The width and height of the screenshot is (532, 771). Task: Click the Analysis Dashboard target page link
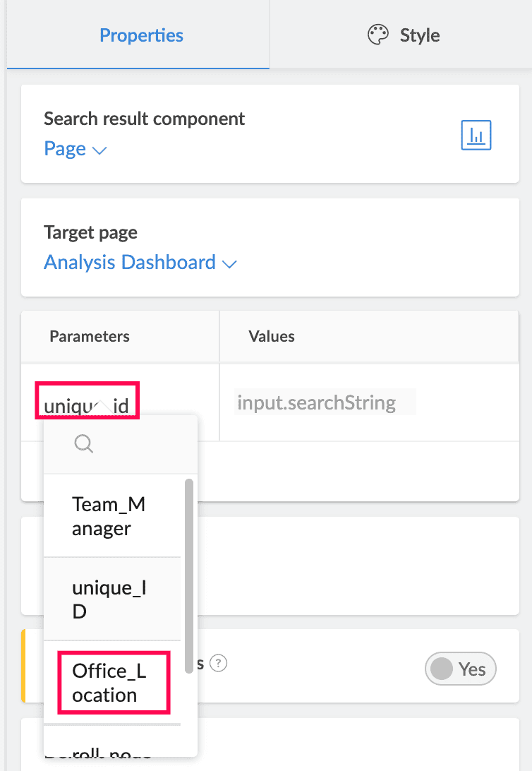click(130, 263)
